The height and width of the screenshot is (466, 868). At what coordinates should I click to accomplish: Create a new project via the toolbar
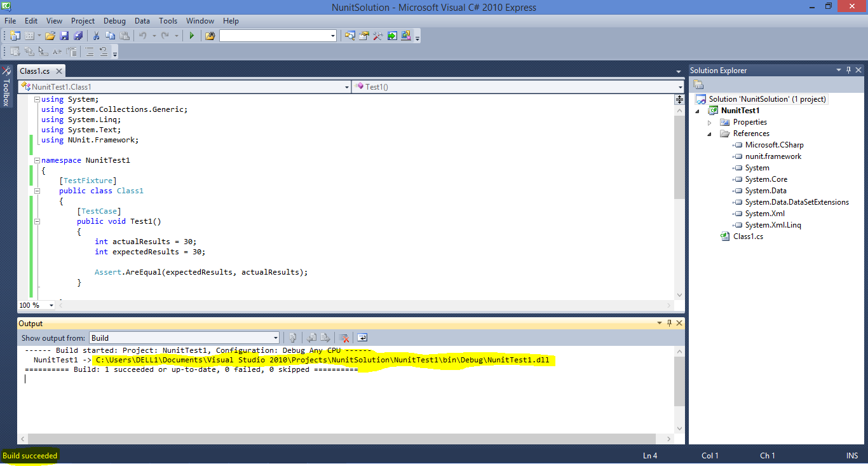point(14,36)
